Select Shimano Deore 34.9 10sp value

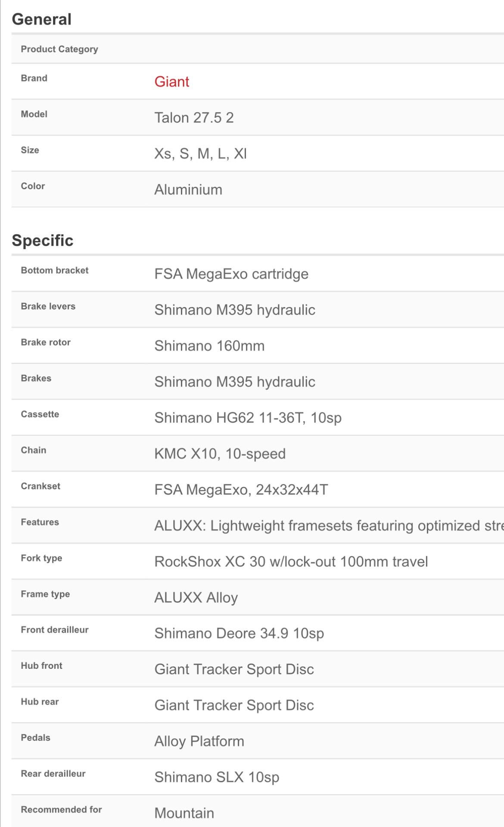(239, 633)
